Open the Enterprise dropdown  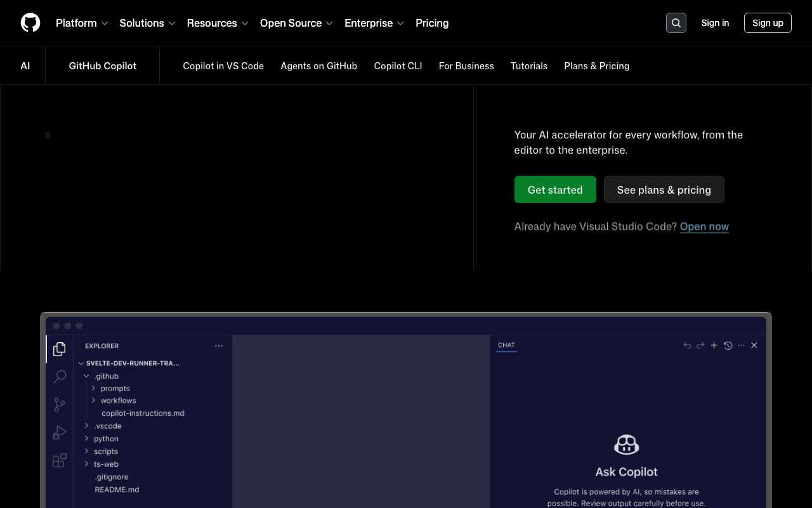pos(374,23)
